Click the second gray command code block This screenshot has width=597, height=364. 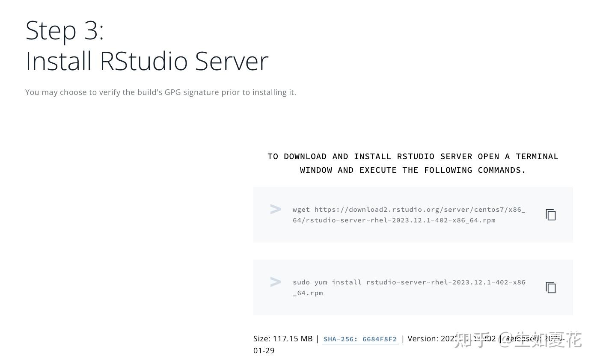pos(413,287)
